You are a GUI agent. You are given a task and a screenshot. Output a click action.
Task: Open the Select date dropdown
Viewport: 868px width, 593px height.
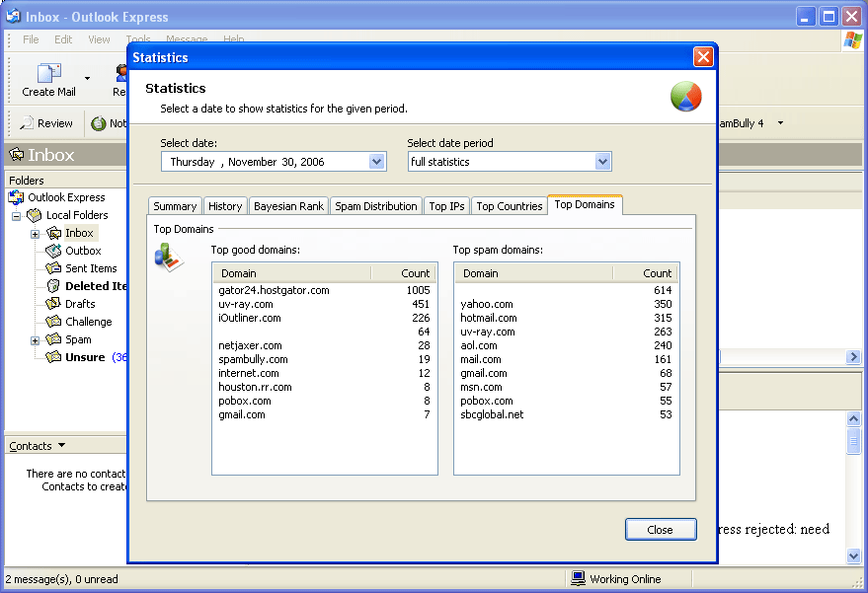coord(377,162)
